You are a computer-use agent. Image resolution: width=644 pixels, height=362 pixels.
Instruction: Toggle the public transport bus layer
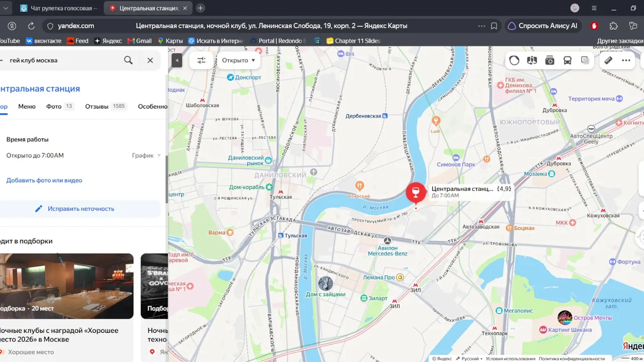click(x=567, y=60)
